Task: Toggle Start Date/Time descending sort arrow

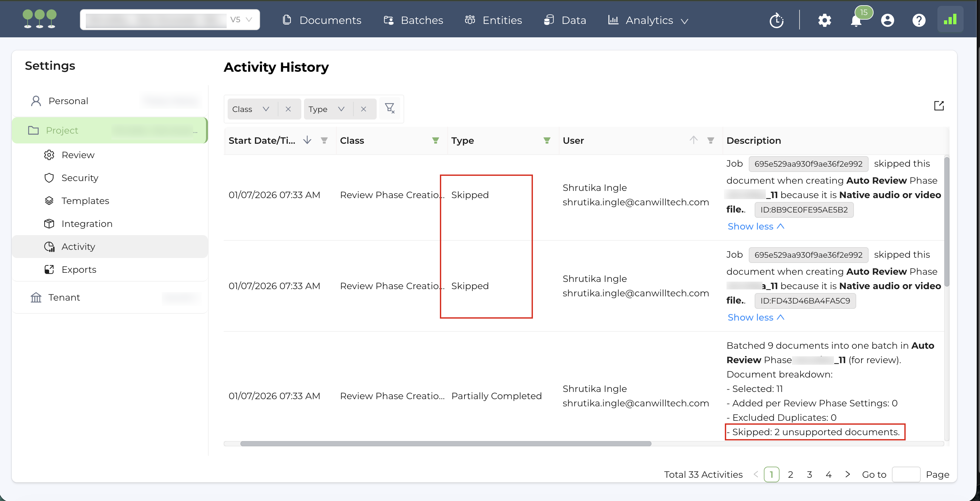Action: coord(307,140)
